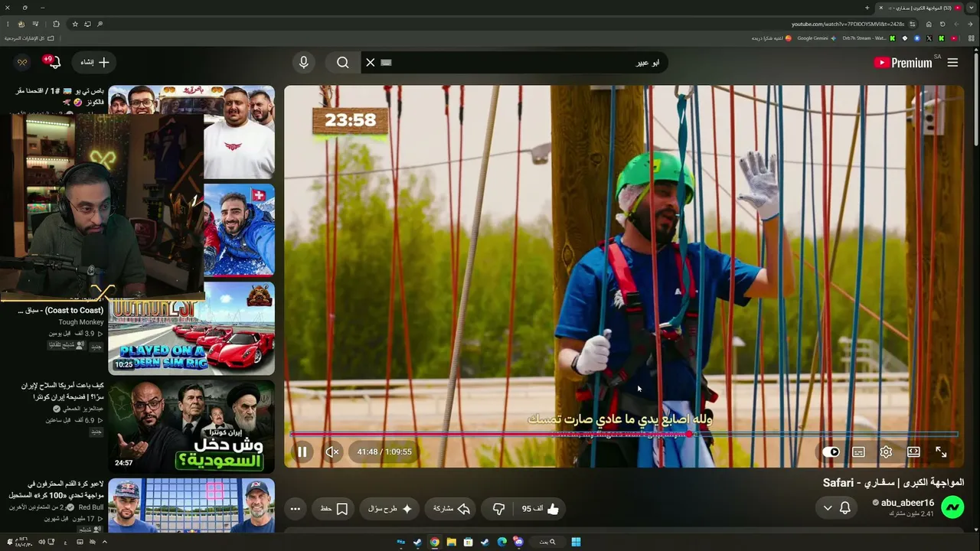Unmute the video using the speaker icon
Image resolution: width=980 pixels, height=551 pixels.
[332, 452]
